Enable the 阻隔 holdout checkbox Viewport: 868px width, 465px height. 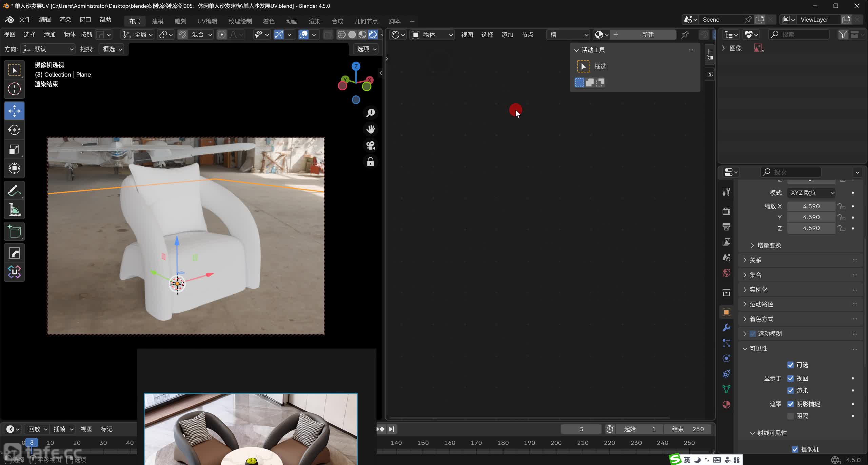click(x=790, y=416)
